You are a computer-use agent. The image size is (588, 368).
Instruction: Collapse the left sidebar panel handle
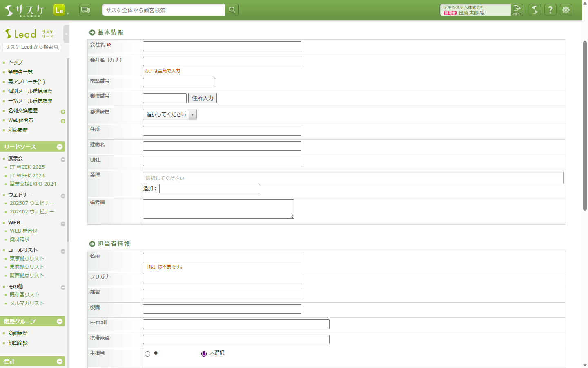(x=66, y=34)
